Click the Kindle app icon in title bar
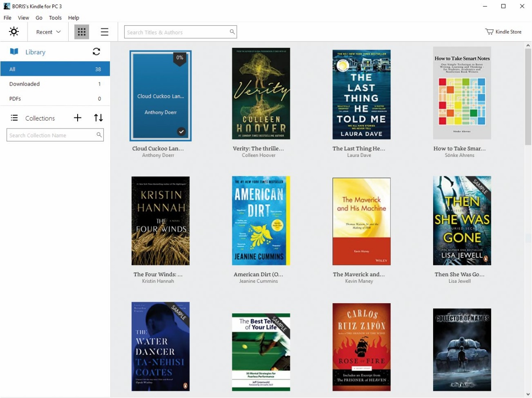The image size is (532, 398). (7, 6)
